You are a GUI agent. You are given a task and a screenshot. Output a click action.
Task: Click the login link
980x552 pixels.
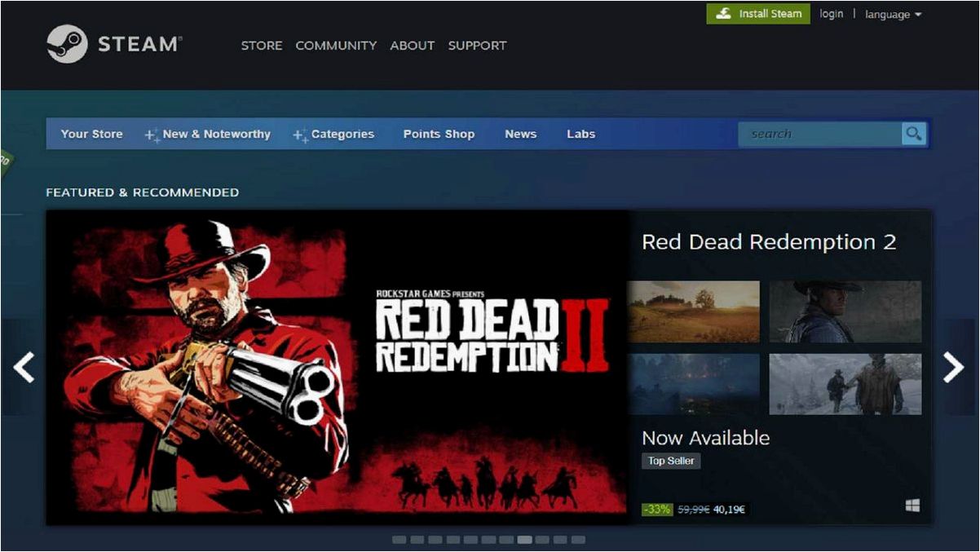[x=832, y=14]
